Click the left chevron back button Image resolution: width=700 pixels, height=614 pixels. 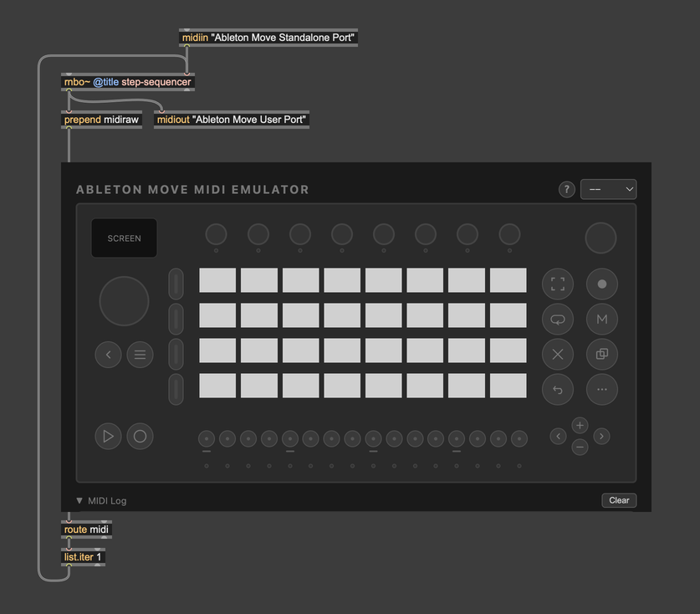click(108, 355)
